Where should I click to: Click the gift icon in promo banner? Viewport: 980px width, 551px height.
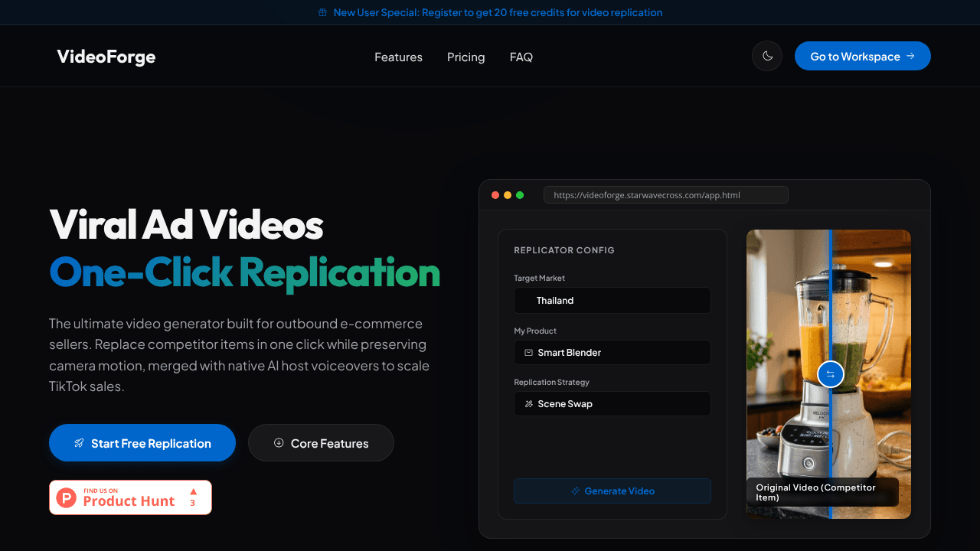click(322, 12)
